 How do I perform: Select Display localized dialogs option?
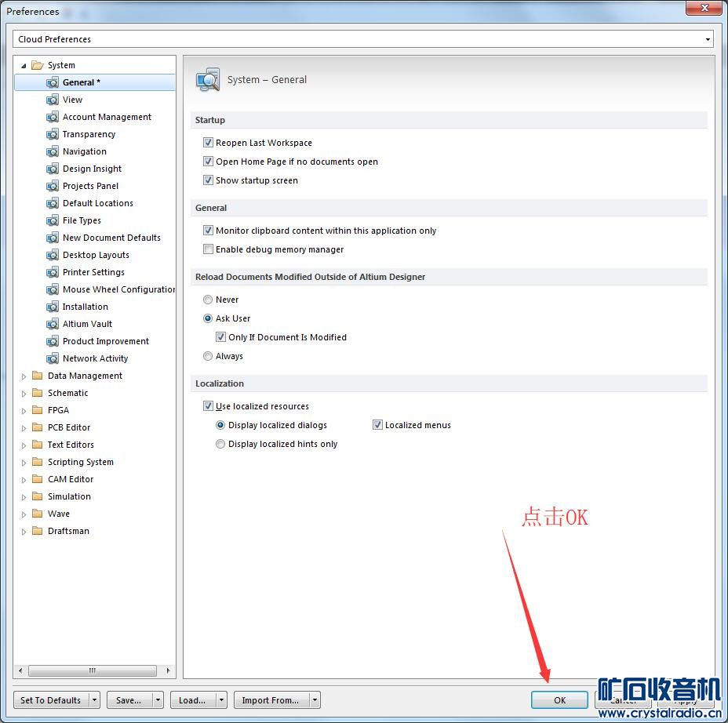220,424
